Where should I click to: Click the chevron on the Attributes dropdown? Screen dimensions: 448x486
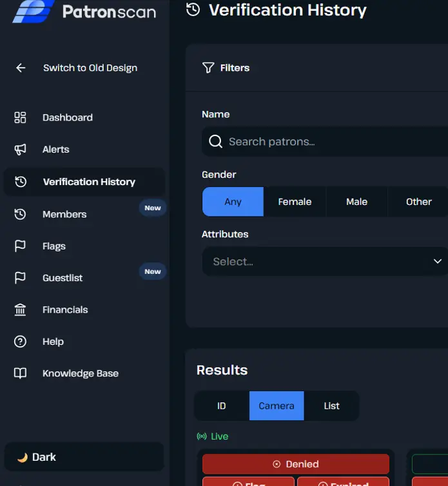click(x=438, y=261)
